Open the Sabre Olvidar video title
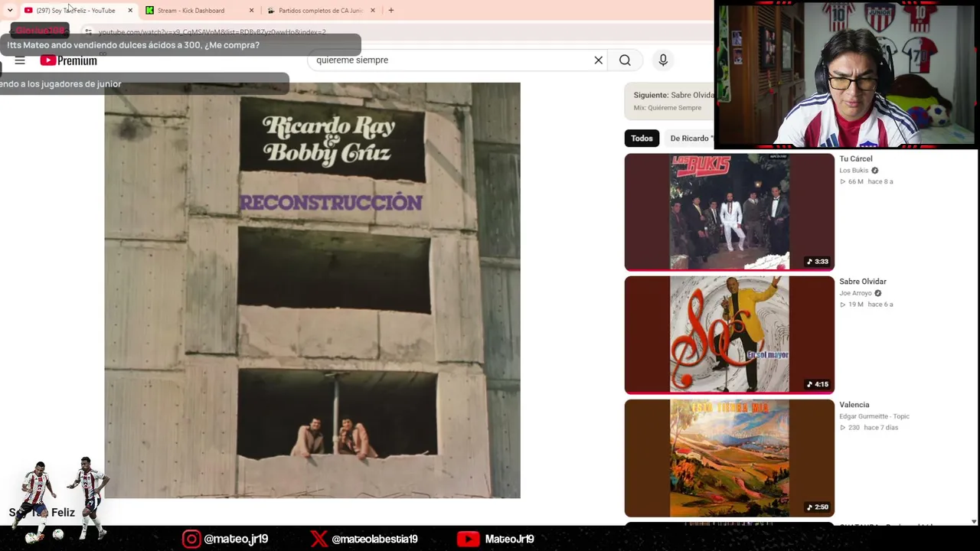Screen dimensions: 980x551 (863, 282)
